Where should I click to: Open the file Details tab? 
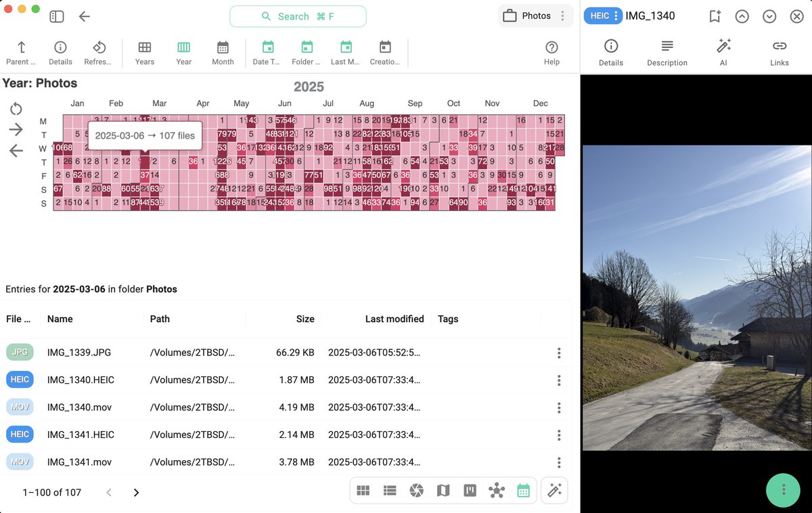click(x=611, y=53)
